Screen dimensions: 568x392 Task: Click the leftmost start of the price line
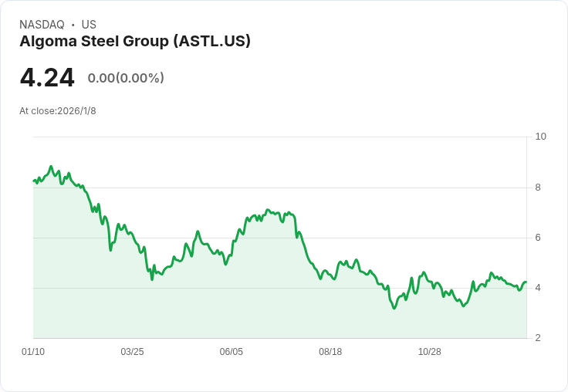tap(33, 181)
